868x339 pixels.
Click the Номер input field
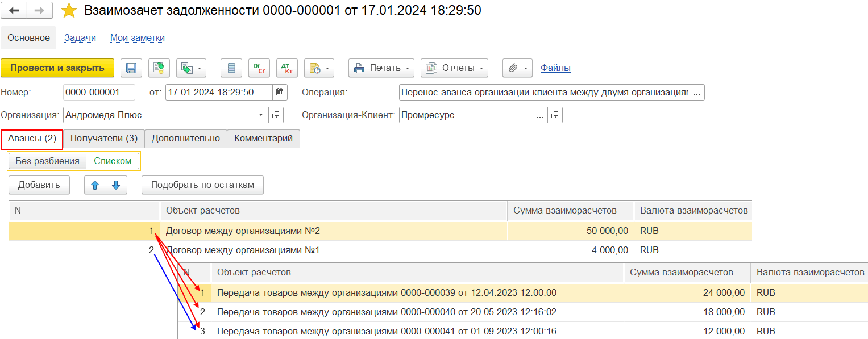click(99, 92)
